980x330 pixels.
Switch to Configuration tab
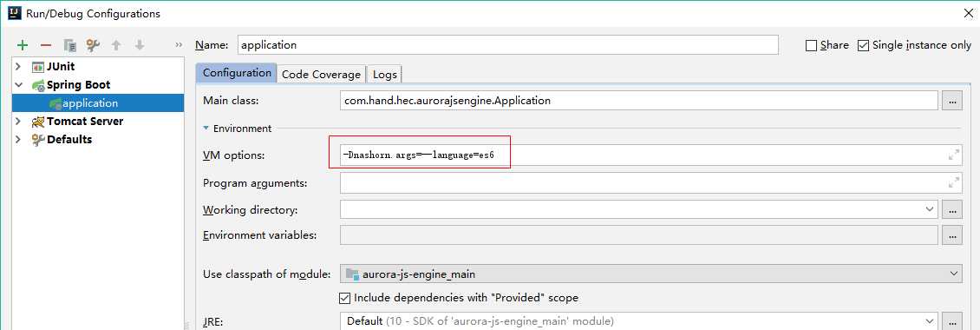click(x=237, y=73)
